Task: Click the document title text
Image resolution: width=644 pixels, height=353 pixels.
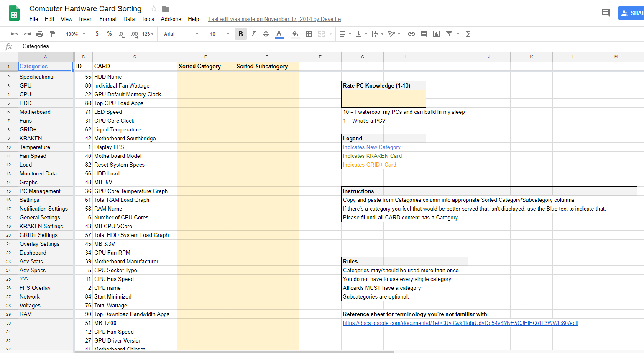Action: [x=85, y=9]
